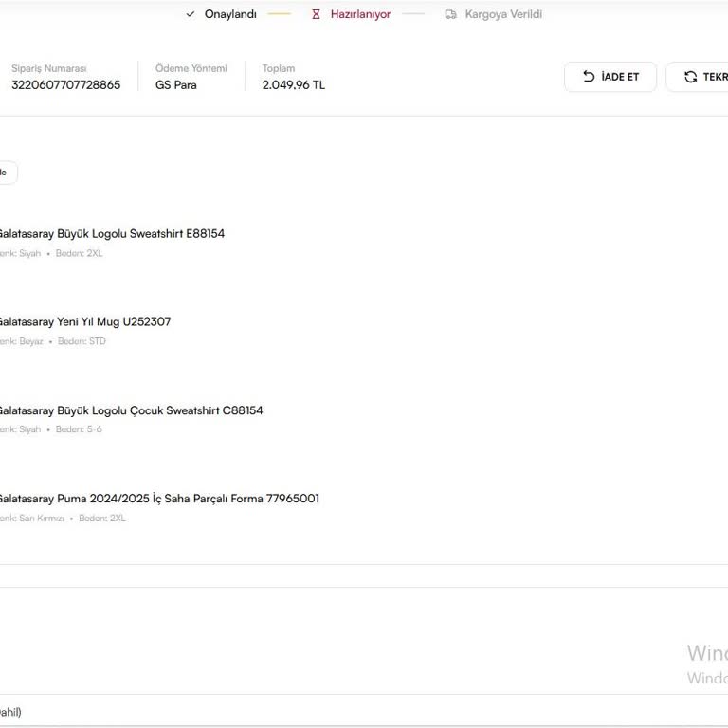Click the Sipariş Numarası label

[x=49, y=68]
